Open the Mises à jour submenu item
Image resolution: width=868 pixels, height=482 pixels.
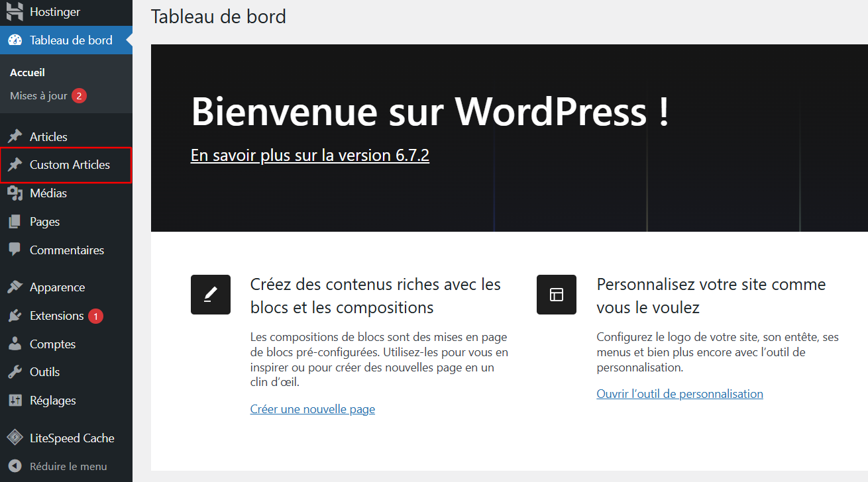click(38, 95)
